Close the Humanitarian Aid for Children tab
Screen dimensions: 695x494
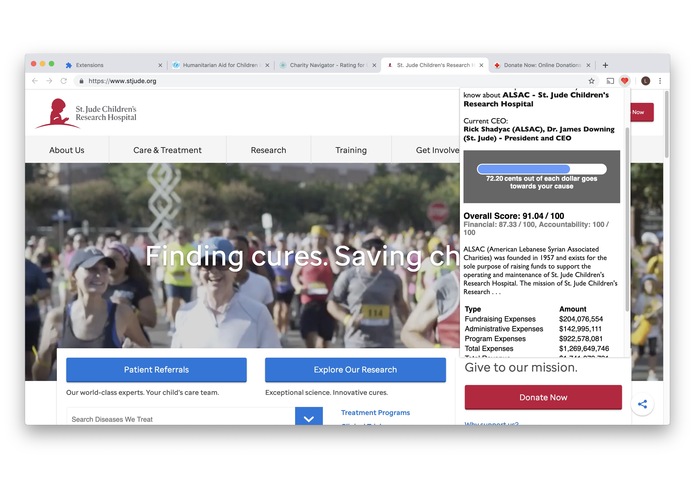(x=267, y=65)
